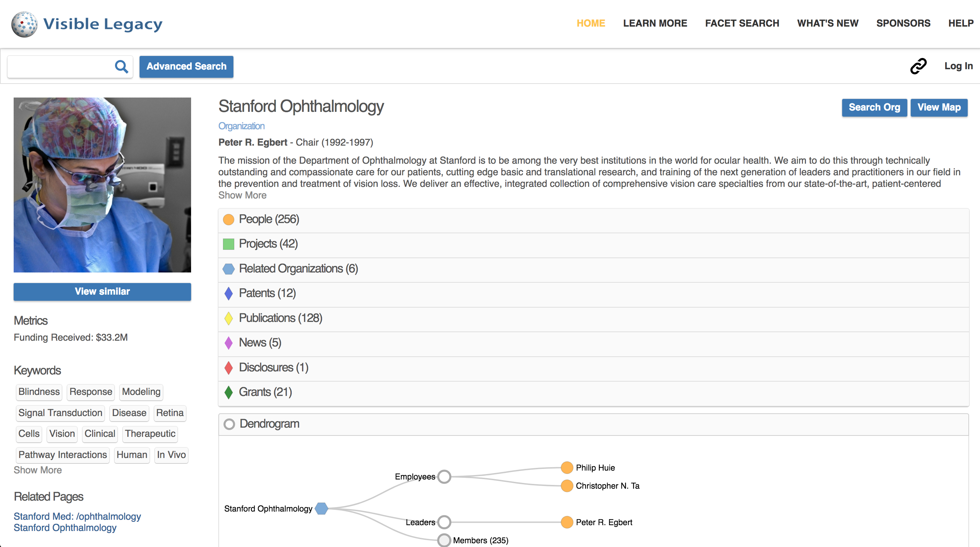Open the FACET SEARCH menu item

click(x=742, y=23)
